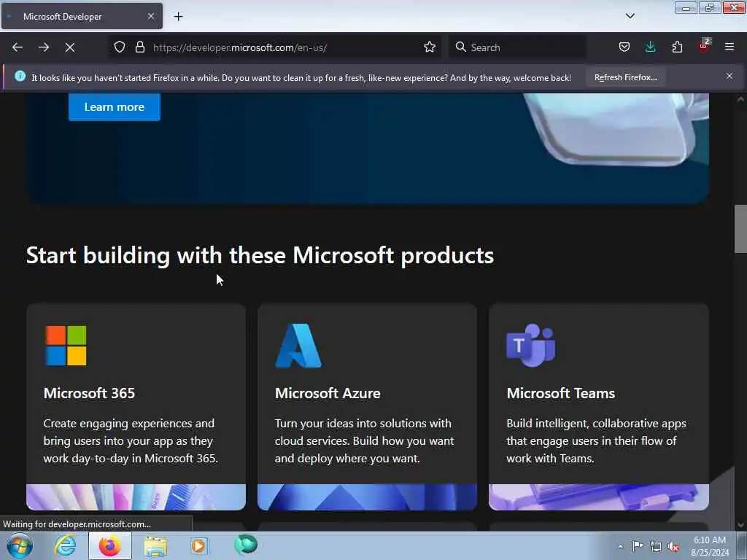Open the Microsoft 365 card title
The image size is (747, 560).
(x=89, y=393)
